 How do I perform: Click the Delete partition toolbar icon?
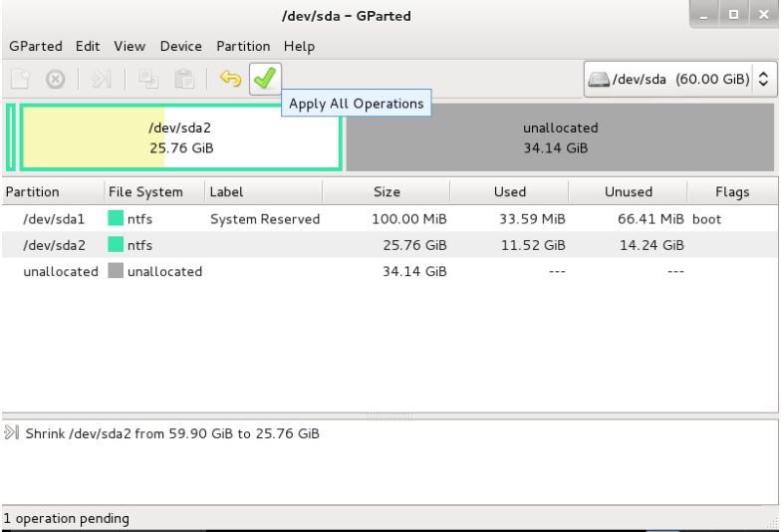(x=56, y=79)
